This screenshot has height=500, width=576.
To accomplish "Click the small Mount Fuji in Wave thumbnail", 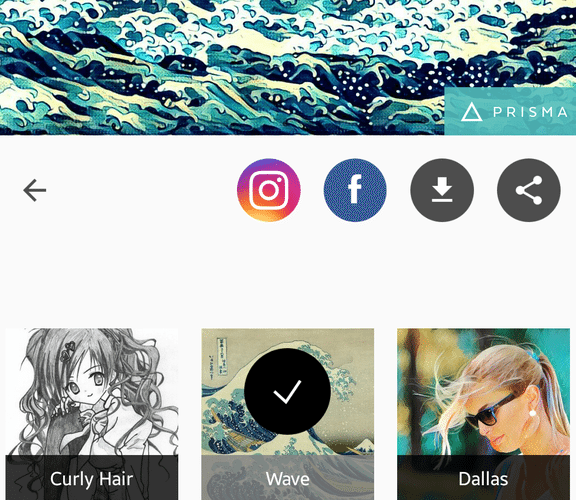I will [361, 445].
